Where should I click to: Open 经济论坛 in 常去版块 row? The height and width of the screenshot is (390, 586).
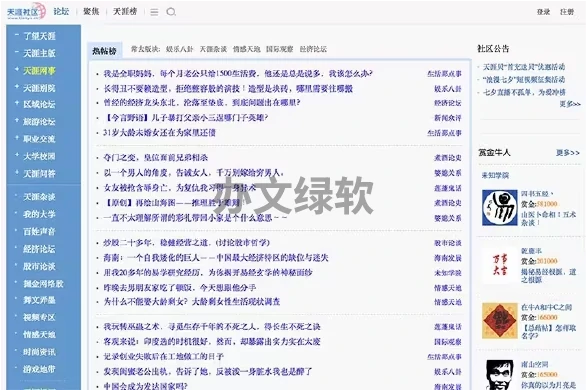[313, 49]
